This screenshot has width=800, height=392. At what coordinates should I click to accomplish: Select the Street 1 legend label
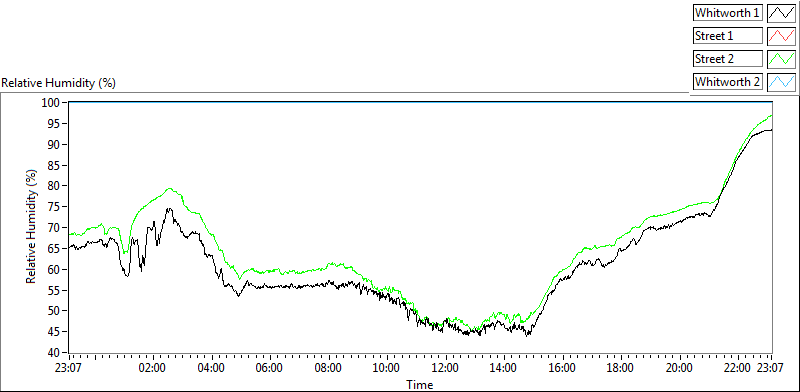point(728,36)
